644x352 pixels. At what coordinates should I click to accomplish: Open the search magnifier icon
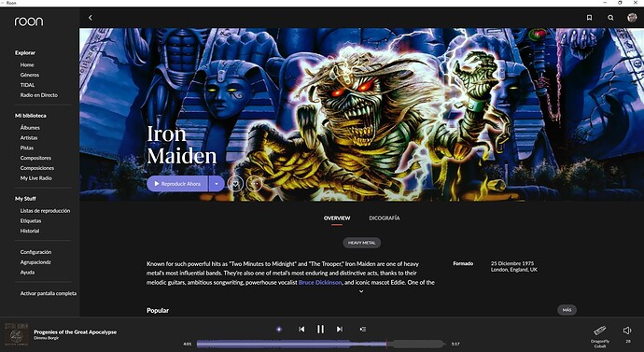(x=610, y=18)
